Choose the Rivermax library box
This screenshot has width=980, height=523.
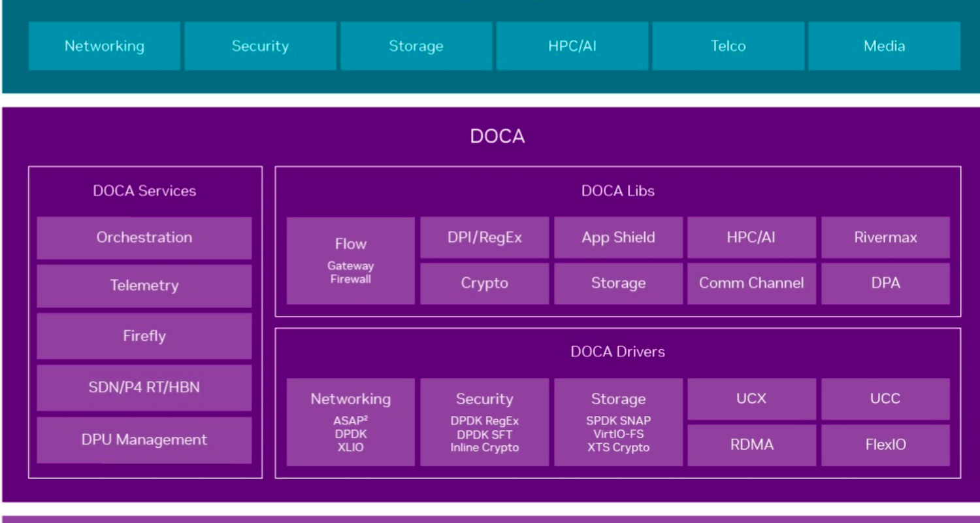pyautogui.click(x=885, y=238)
